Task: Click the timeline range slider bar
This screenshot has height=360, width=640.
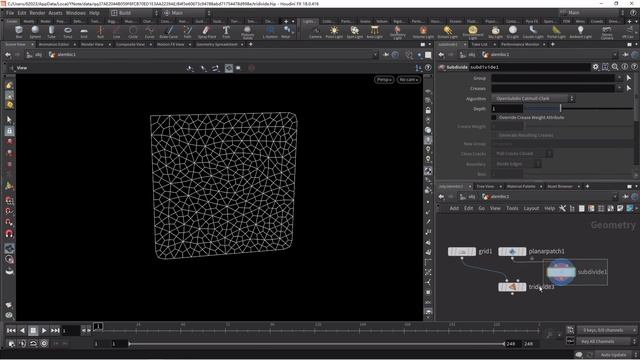Action: click(317, 344)
